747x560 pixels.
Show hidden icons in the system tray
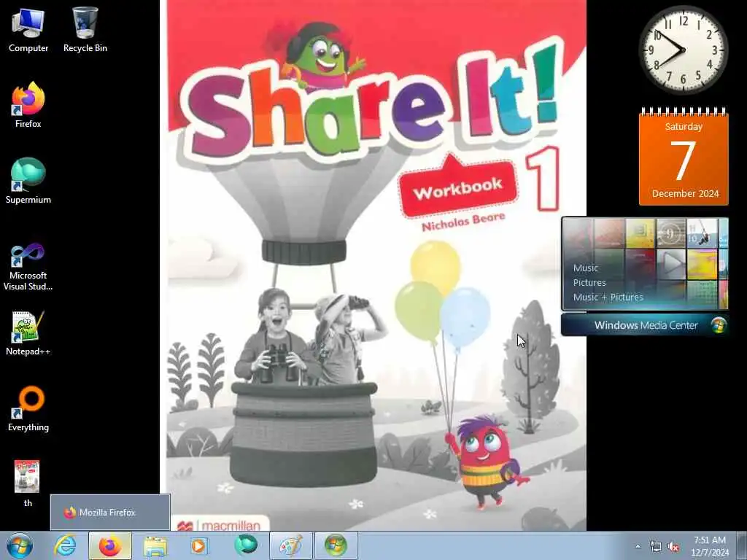638,547
